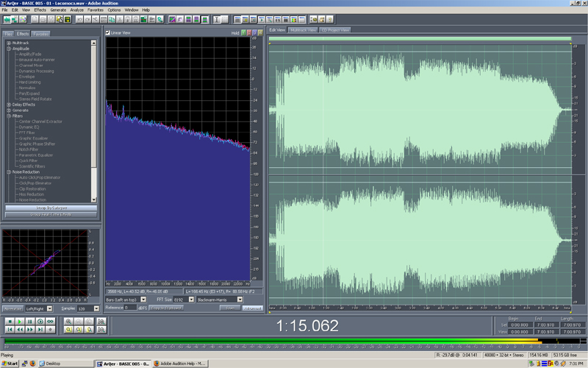The image size is (588, 368).
Task: Click the Record transport button
Action: pos(50,330)
